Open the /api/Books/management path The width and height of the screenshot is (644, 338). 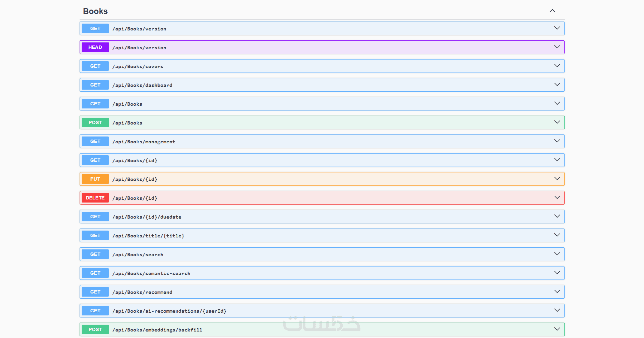coord(144,142)
